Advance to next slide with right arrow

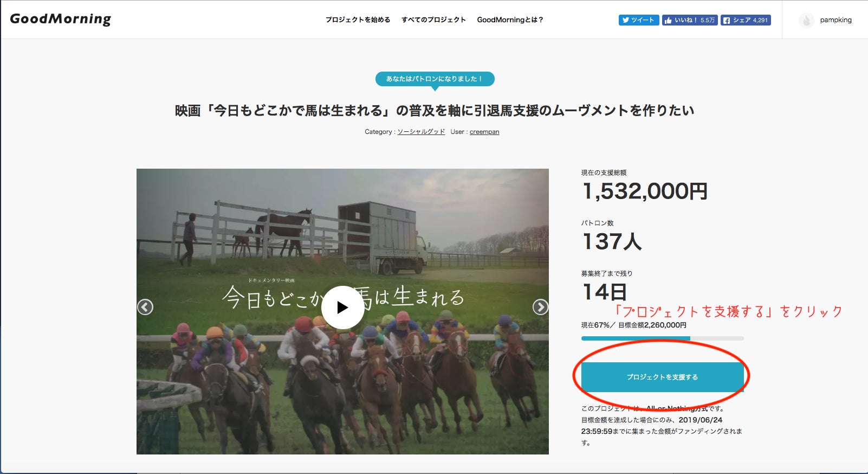540,307
